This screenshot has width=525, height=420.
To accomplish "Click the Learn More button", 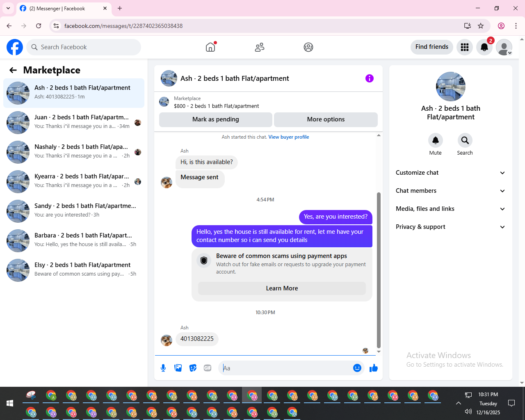I will pyautogui.click(x=282, y=288).
